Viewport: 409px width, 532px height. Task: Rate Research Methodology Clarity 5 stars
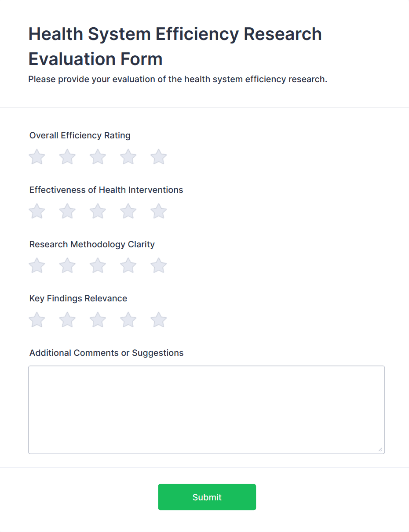pos(158,265)
